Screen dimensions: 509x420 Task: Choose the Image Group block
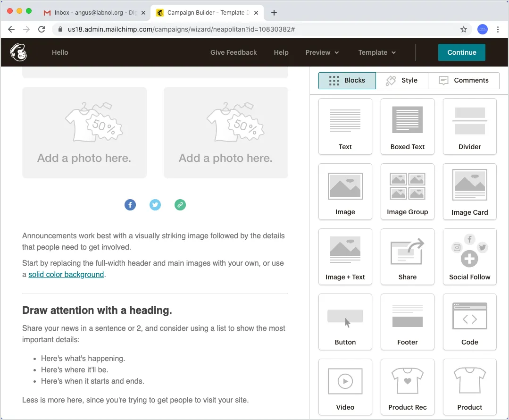[407, 192]
